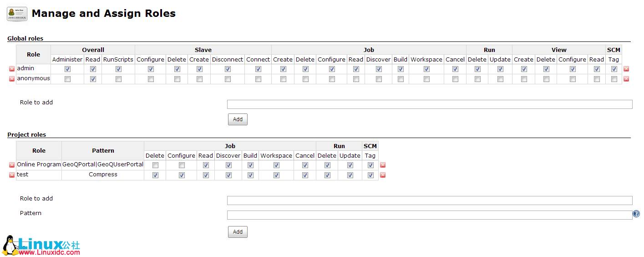644x257 pixels.
Task: Click the red delete icon right of anonymous row
Action: click(x=626, y=79)
